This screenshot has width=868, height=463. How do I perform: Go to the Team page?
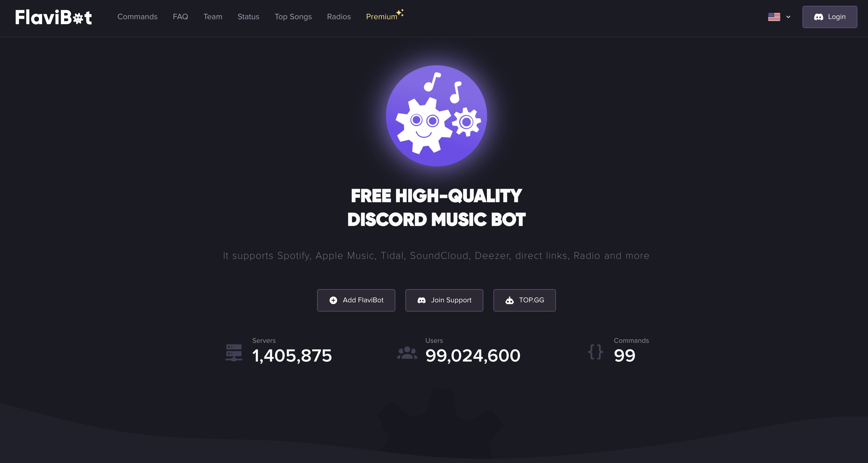point(213,17)
